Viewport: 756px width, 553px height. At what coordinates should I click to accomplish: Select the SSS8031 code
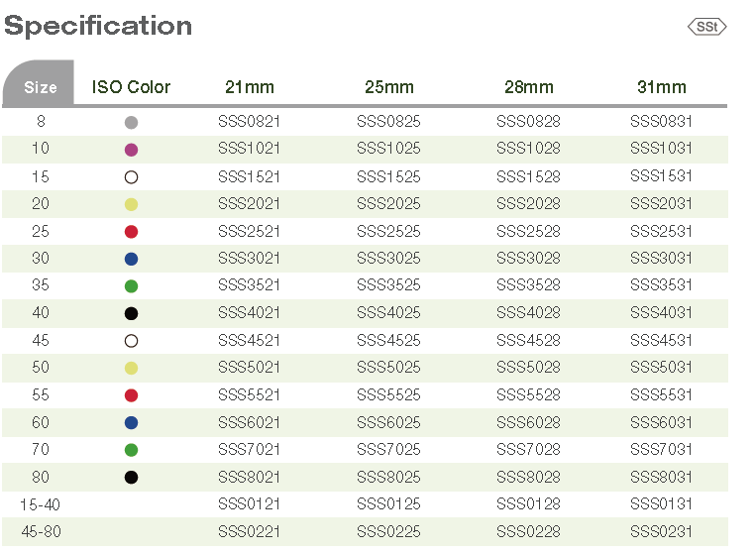pos(661,478)
